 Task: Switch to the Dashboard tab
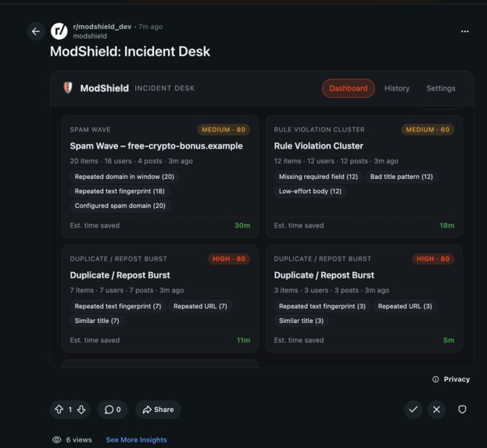click(348, 88)
